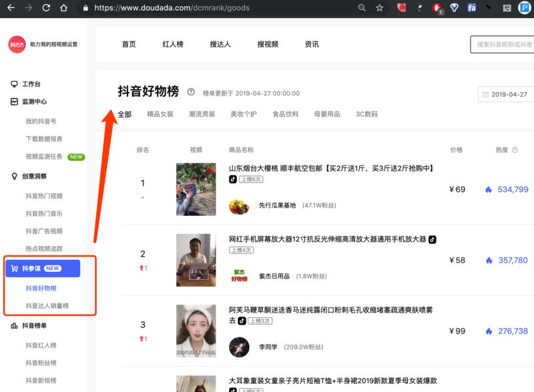Click the Douyin icon after 手机放大器 title
The image size is (534, 392).
(x=432, y=239)
